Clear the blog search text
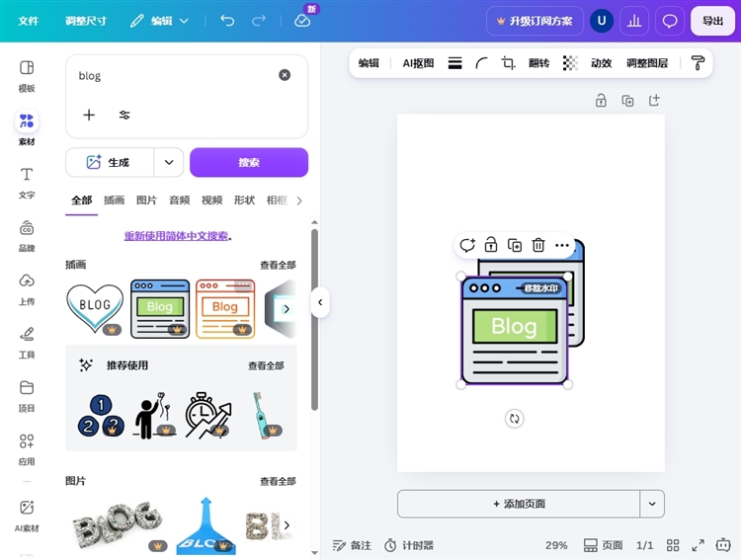The image size is (741, 560). (x=285, y=75)
